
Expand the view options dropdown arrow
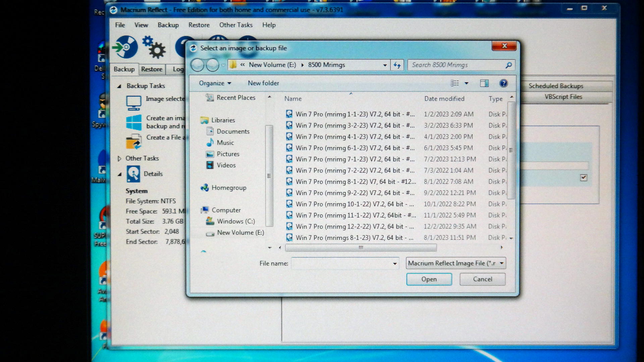[466, 83]
